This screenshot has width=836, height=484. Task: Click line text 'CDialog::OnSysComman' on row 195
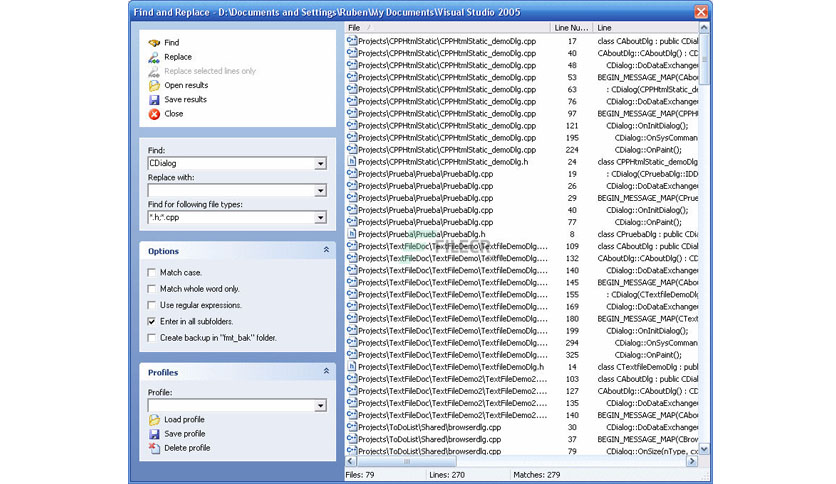tap(656, 138)
